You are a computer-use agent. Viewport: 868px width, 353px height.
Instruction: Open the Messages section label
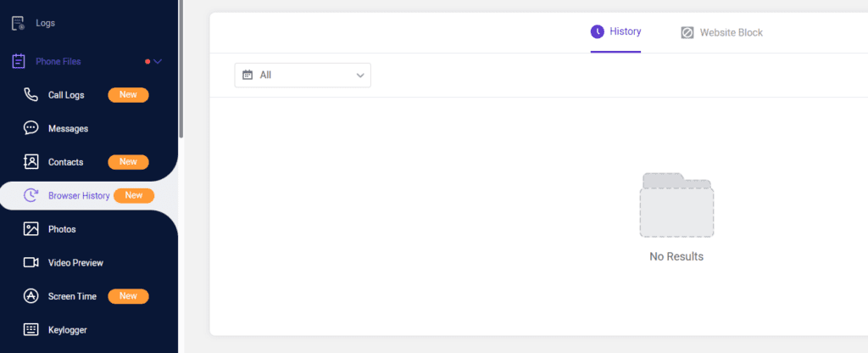[x=68, y=128]
